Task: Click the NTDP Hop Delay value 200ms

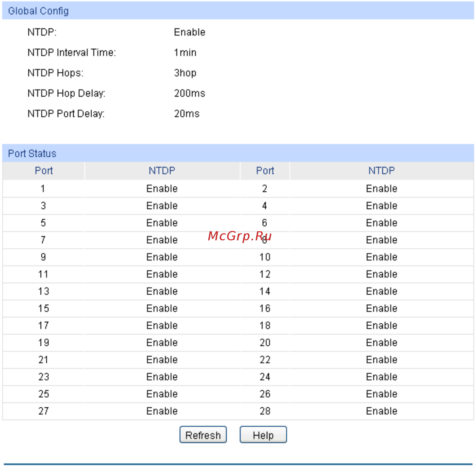Action: [189, 93]
